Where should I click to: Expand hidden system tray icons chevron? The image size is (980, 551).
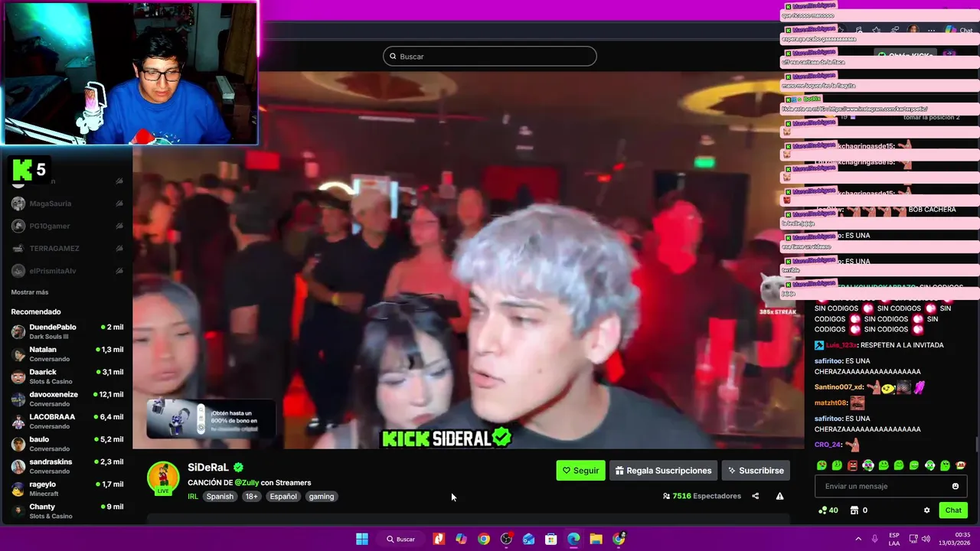858,539
